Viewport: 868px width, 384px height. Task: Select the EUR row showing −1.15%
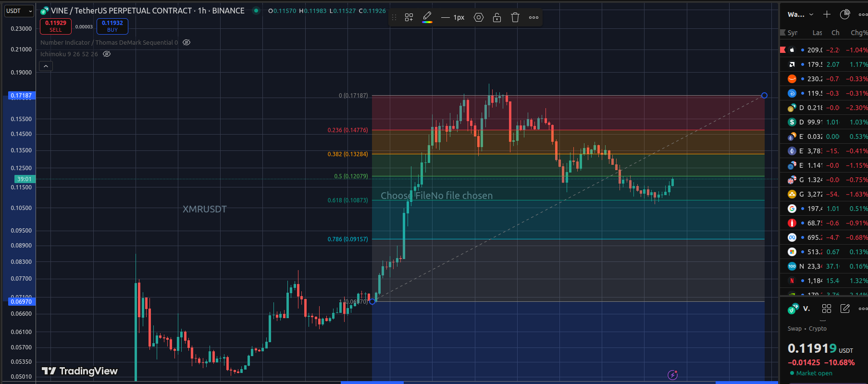(x=824, y=165)
